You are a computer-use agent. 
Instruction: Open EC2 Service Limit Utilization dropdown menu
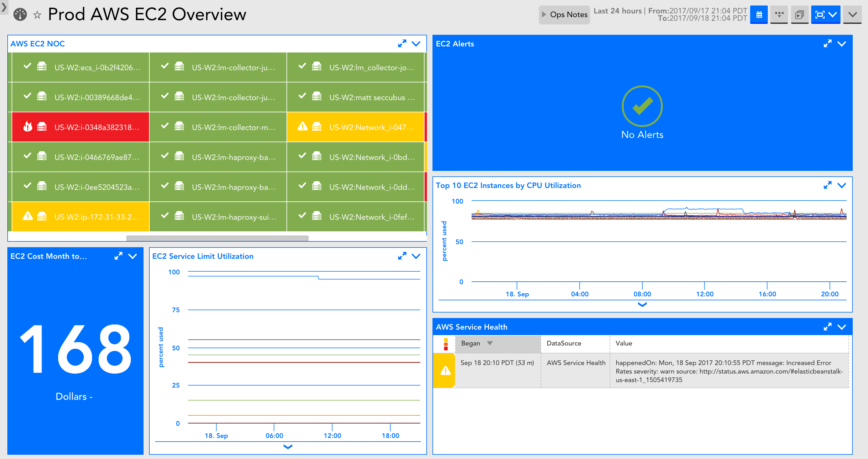tap(416, 256)
